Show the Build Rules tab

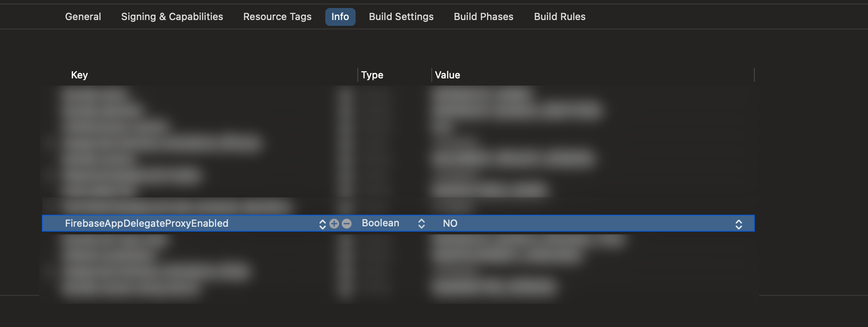tap(560, 17)
